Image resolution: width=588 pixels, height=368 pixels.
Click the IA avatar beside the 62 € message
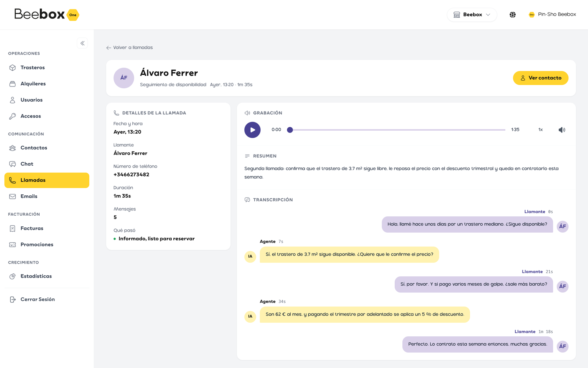pyautogui.click(x=250, y=316)
